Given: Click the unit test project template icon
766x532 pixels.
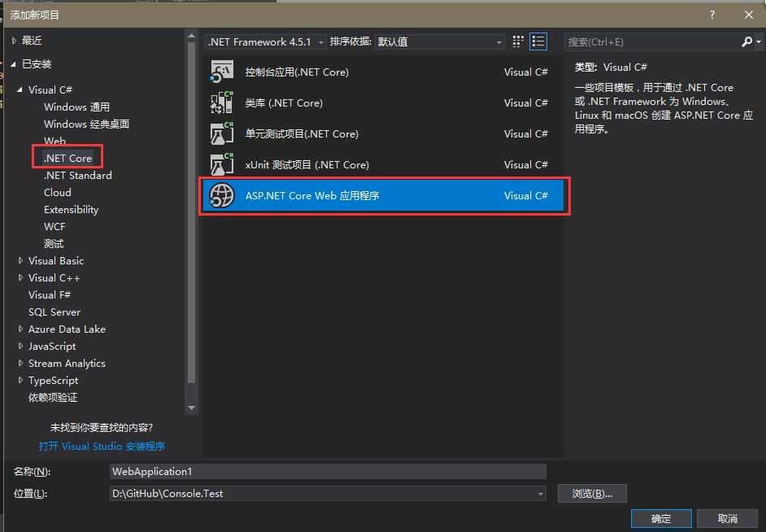Looking at the screenshot, I should point(222,133).
